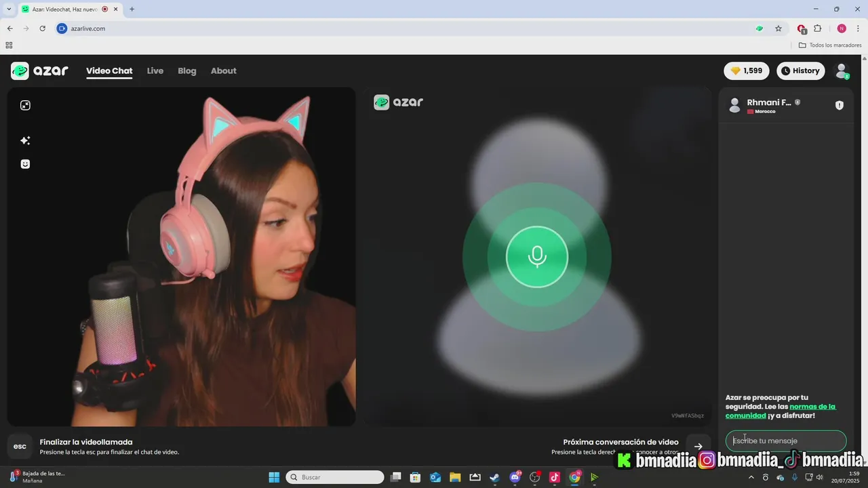The image size is (868, 488).
Task: Open Steam from the taskbar
Action: click(x=495, y=477)
